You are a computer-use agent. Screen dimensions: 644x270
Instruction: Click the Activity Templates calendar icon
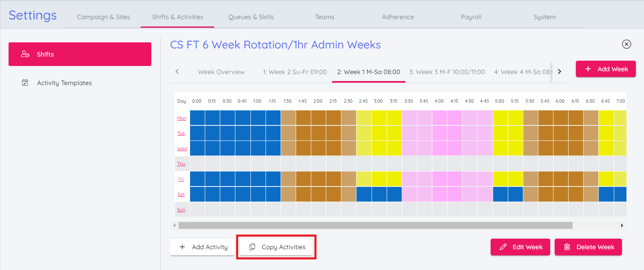click(25, 83)
